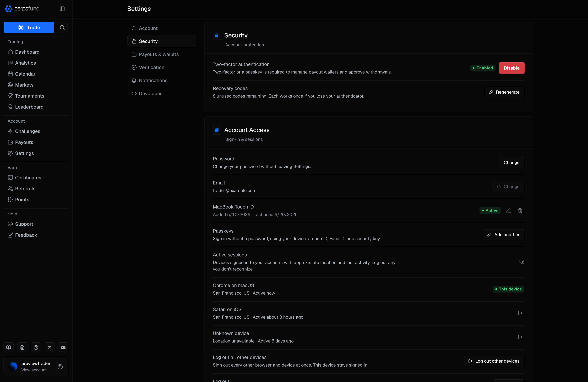588x382 pixels.
Task: Click the green Enabled status badge
Action: 483,68
